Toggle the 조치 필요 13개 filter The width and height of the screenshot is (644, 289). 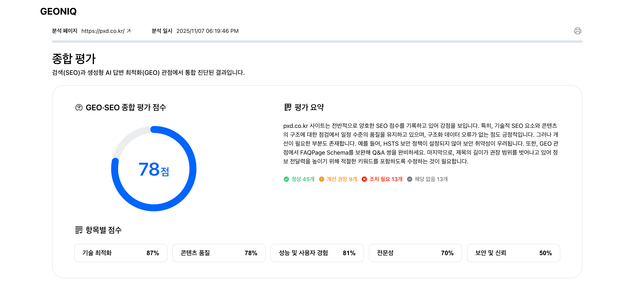pos(383,179)
